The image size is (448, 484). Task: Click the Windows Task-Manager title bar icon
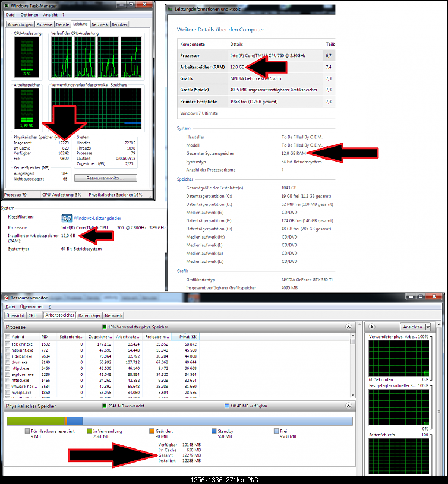(6, 6)
